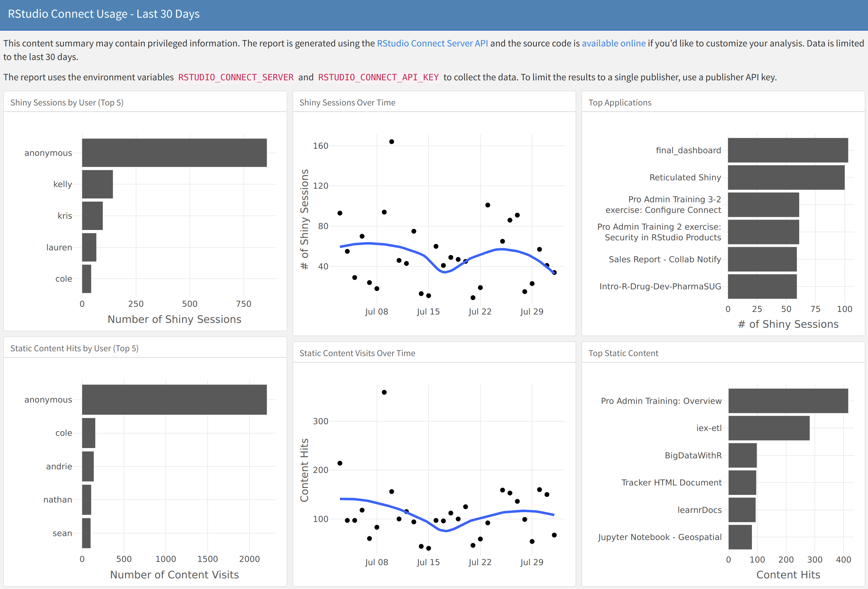Viewport: 868px width, 589px height.
Task: Click the iex-etl bar in Top Static Content
Action: click(x=769, y=428)
